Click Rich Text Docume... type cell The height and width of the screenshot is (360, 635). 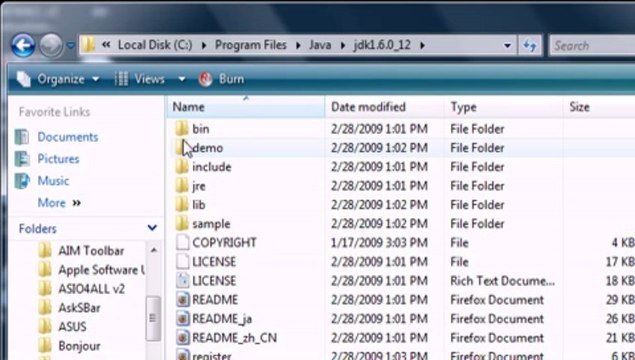point(503,281)
